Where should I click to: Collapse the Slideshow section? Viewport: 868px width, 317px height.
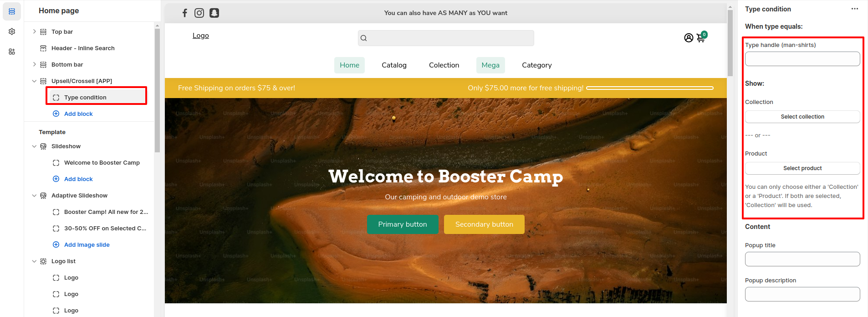point(34,146)
